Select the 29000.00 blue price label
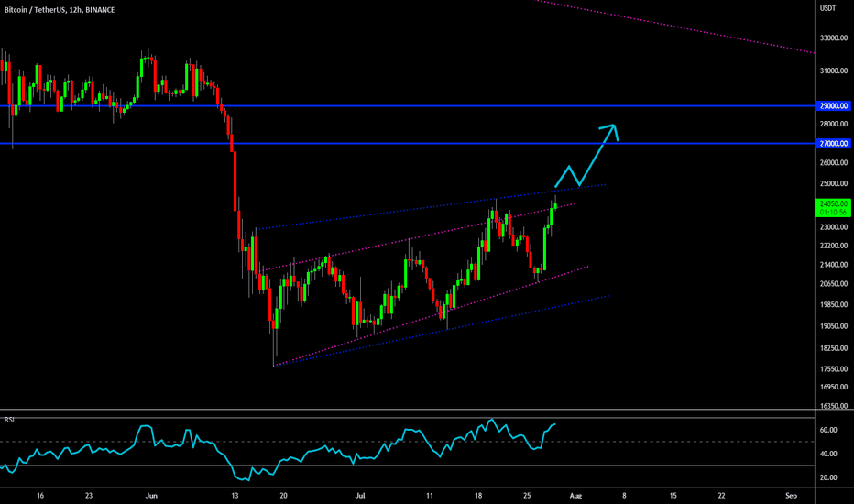854x504 pixels. tap(833, 105)
